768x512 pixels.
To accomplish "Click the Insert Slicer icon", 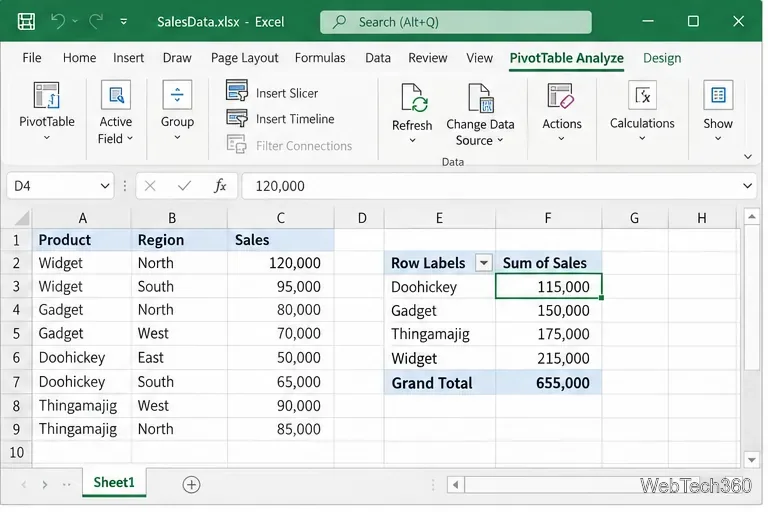I will coord(237,91).
